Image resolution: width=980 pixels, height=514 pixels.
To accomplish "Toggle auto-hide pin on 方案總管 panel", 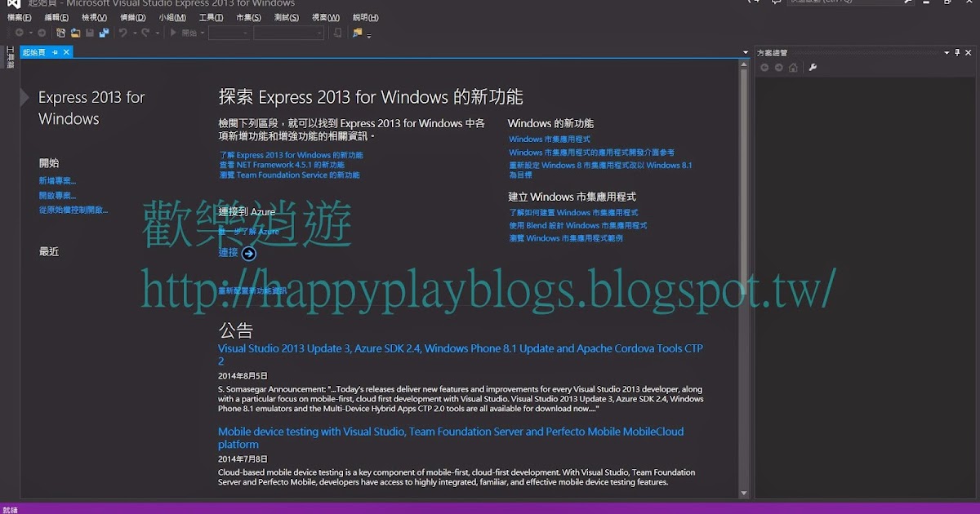I will [x=958, y=52].
